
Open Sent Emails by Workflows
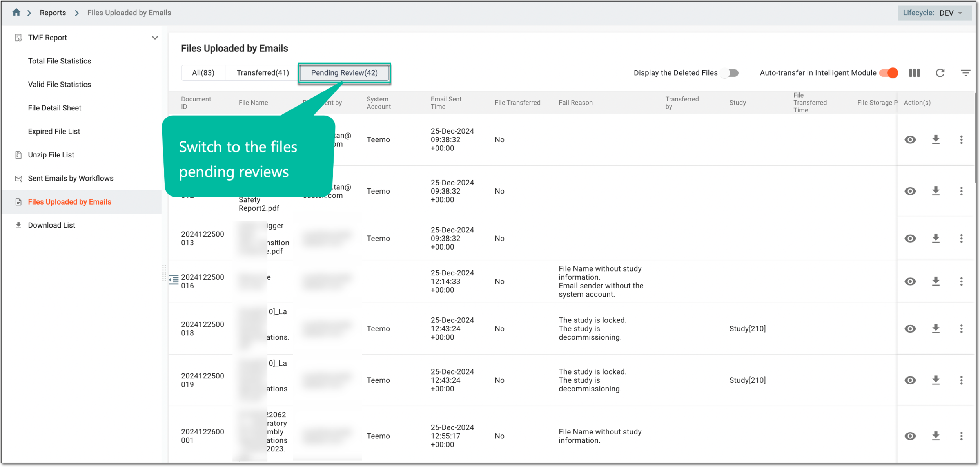click(x=71, y=179)
